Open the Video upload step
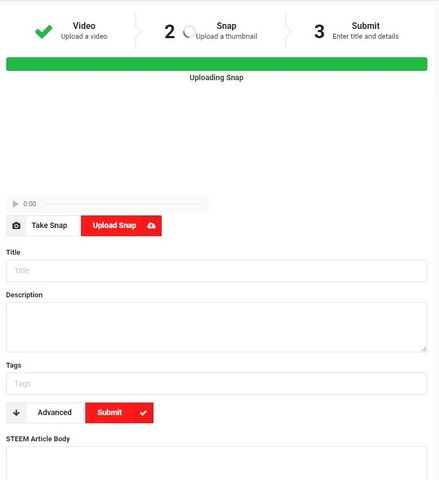This screenshot has width=439, height=480. (71, 31)
